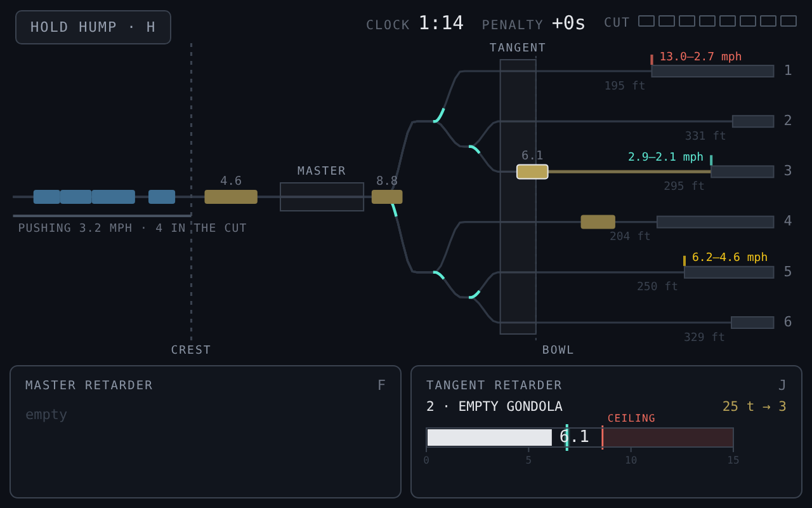
Task: Click the '25 t → 3' destination text
Action: pyautogui.click(x=754, y=406)
